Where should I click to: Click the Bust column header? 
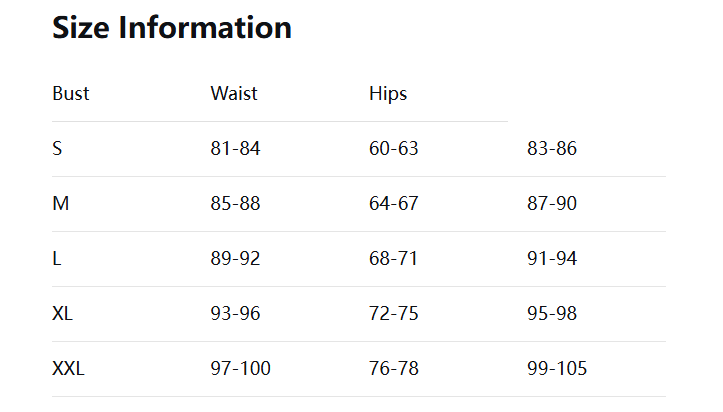tap(71, 94)
